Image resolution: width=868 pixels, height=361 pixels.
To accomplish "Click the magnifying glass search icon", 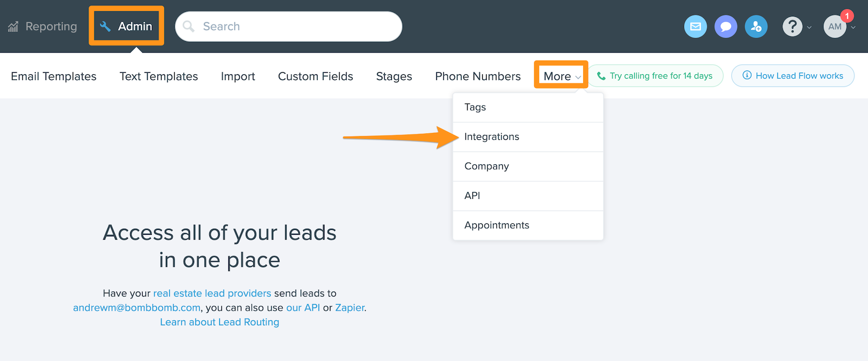I will [x=189, y=27].
